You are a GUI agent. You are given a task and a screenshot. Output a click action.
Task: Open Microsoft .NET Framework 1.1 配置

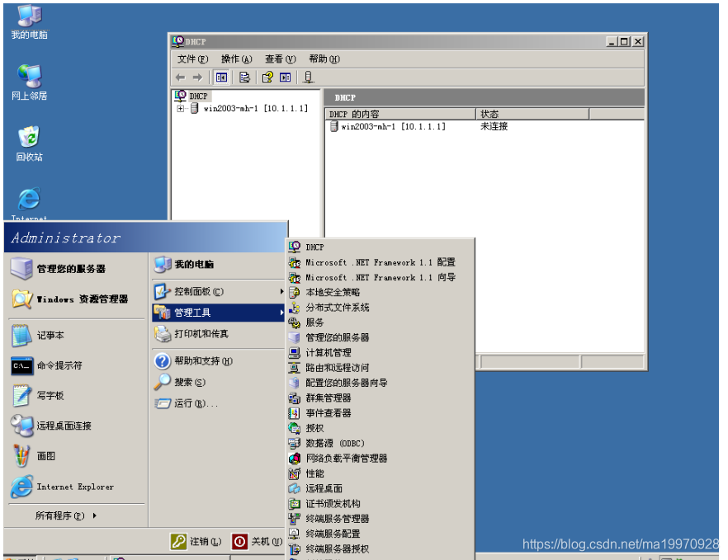(x=380, y=262)
